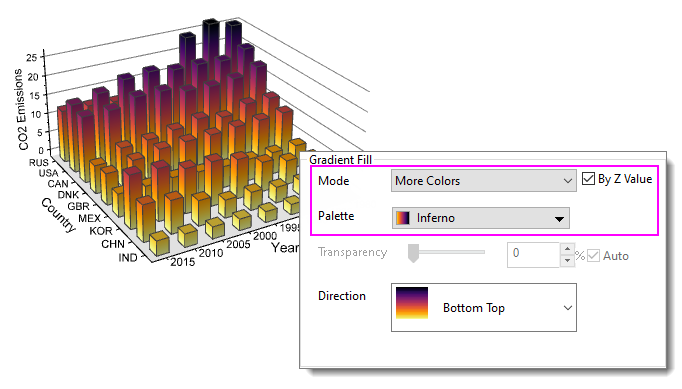Increase transparency with the up stepper arrow
The image size is (682, 389).
(x=567, y=249)
